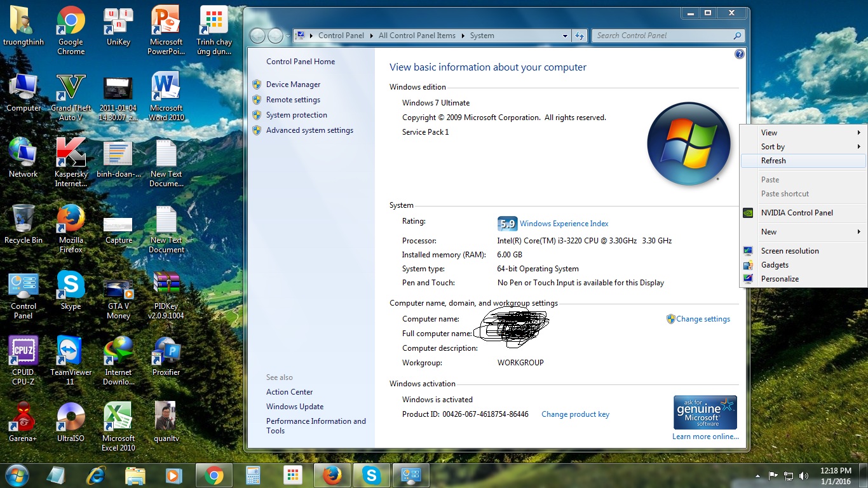Image resolution: width=868 pixels, height=488 pixels.
Task: Open TeamViewer 11 desktop shortcut
Action: pos(71,361)
